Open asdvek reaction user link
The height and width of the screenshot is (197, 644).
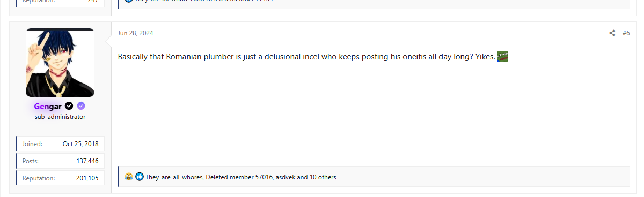286,177
